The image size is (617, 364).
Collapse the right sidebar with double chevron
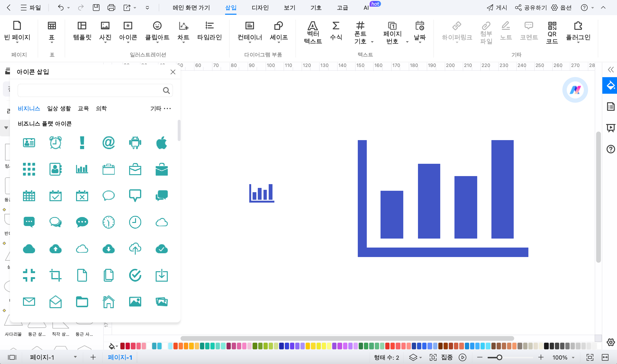[x=611, y=70]
